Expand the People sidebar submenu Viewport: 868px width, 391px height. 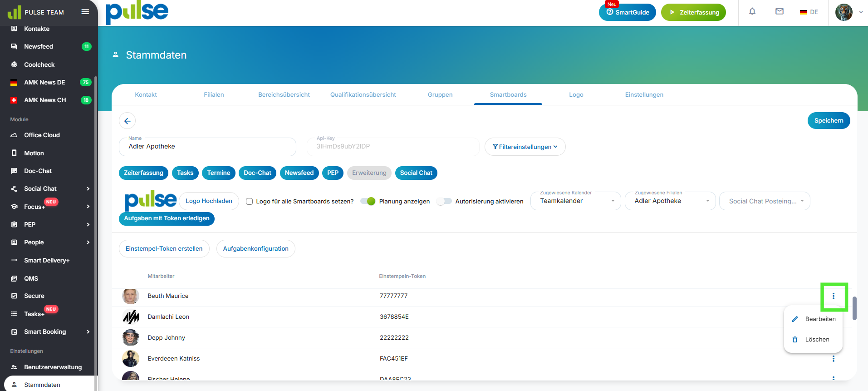88,243
